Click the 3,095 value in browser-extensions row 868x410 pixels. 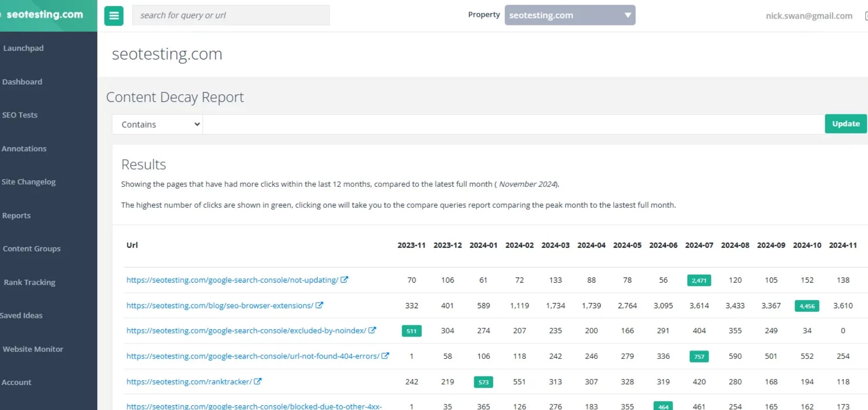coord(663,305)
